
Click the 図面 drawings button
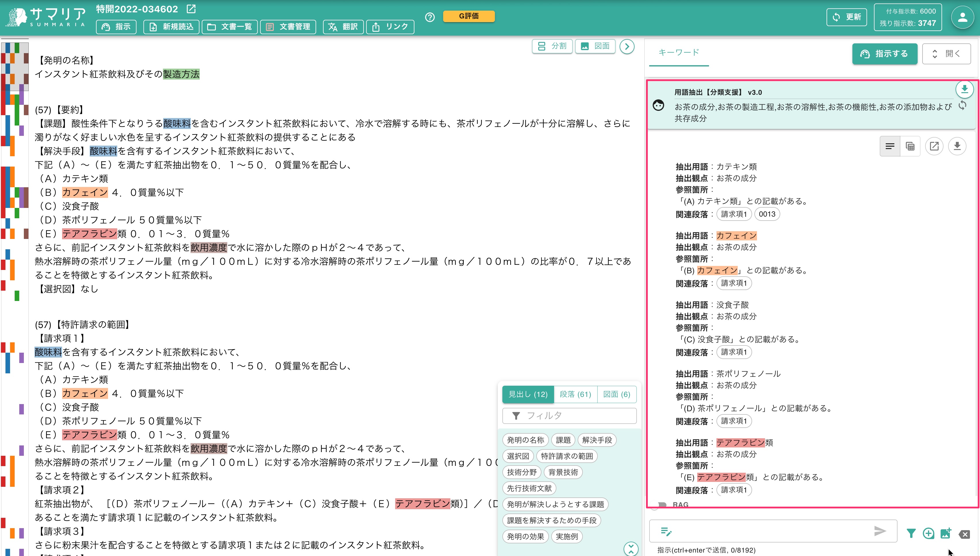(x=595, y=46)
